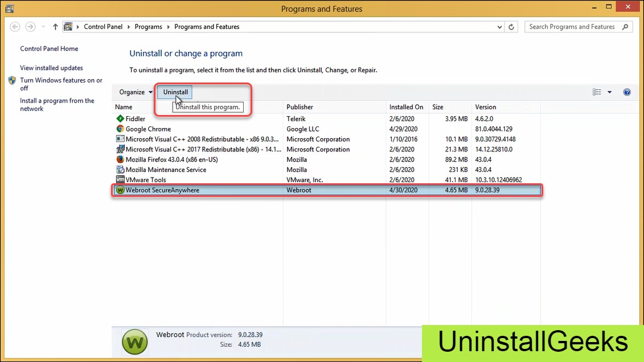The height and width of the screenshot is (362, 644).
Task: Open Turn Windows features on or off
Action: pyautogui.click(x=61, y=84)
